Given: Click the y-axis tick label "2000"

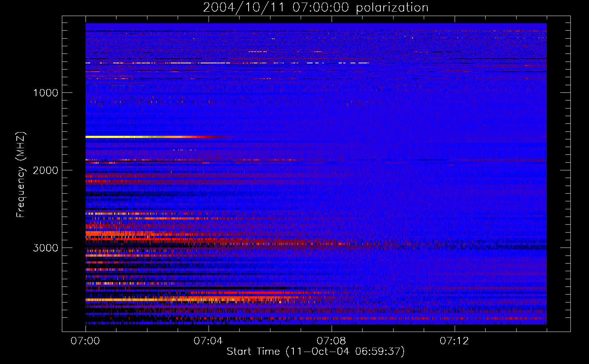Looking at the screenshot, I should tap(46, 170).
